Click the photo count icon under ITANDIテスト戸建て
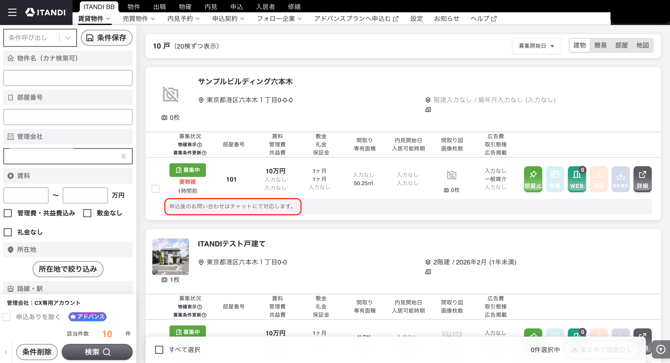This screenshot has height=363, width=670. [x=164, y=280]
